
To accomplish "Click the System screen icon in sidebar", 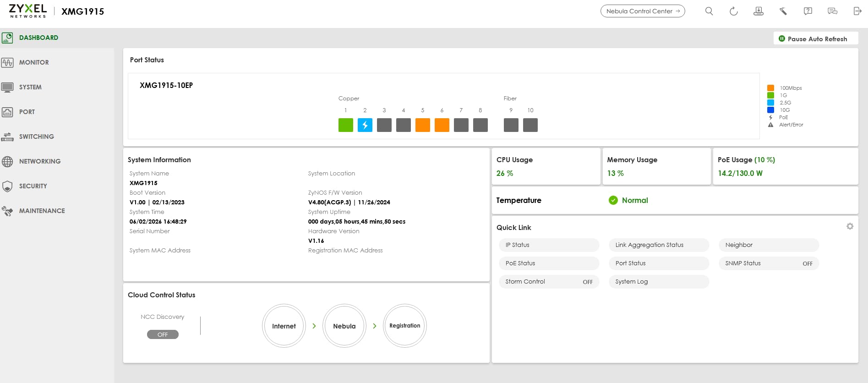I will point(7,87).
